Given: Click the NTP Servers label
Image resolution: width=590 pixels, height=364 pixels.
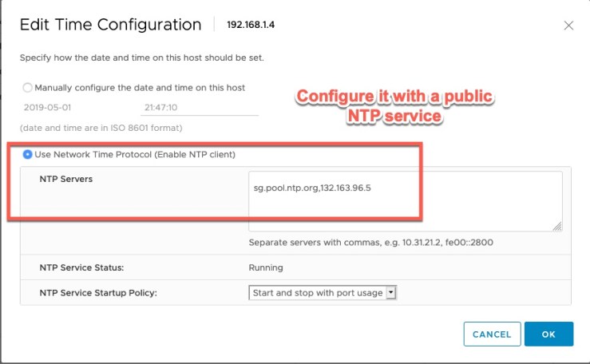Looking at the screenshot, I should (66, 179).
